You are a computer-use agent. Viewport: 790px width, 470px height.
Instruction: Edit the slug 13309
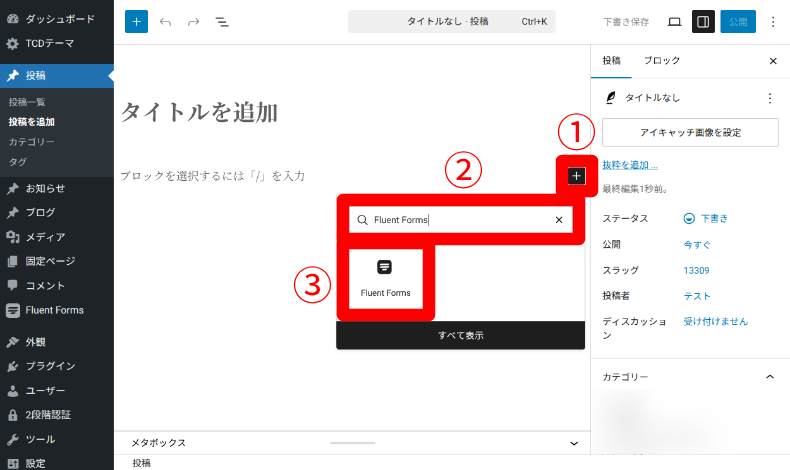pyautogui.click(x=696, y=271)
